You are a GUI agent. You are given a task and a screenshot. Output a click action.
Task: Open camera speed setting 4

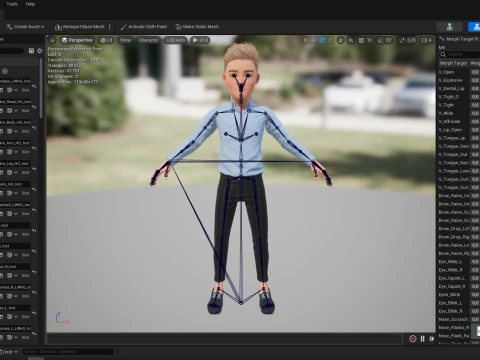point(426,40)
